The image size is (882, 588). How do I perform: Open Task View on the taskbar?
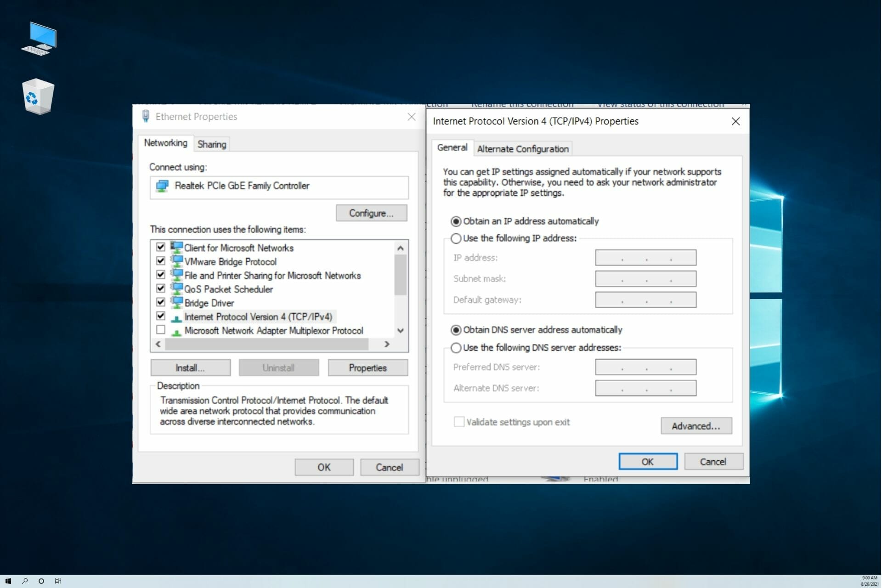click(x=58, y=581)
